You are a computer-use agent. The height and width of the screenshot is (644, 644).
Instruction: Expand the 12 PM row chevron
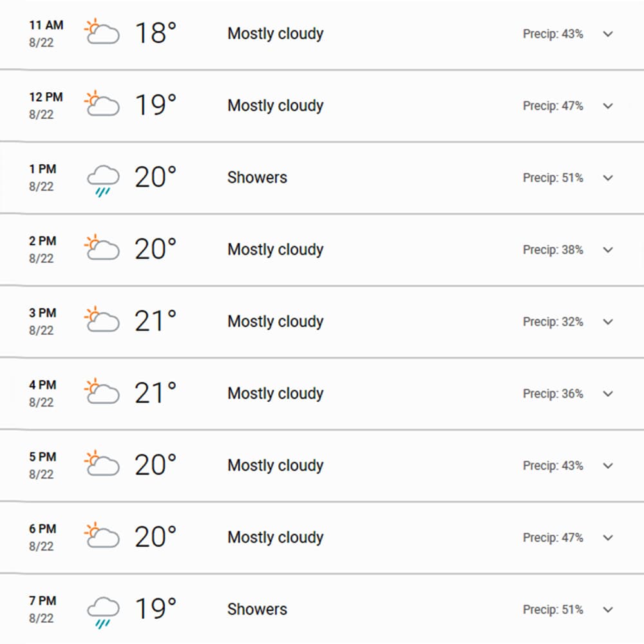point(608,106)
